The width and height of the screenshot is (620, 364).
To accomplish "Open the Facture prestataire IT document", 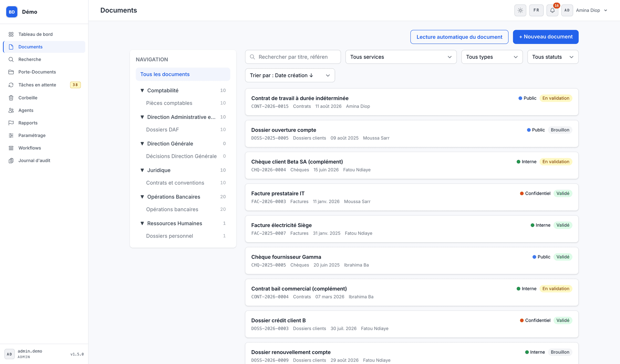I will pyautogui.click(x=412, y=197).
